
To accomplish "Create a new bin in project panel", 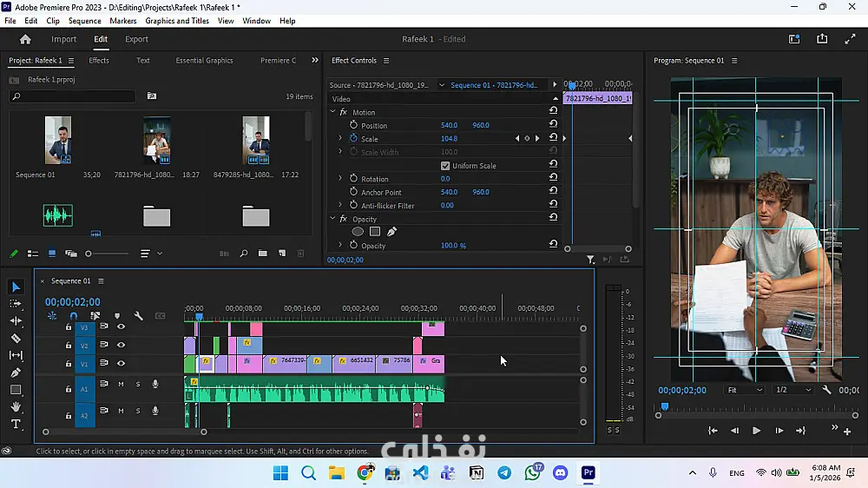I will click(263, 254).
